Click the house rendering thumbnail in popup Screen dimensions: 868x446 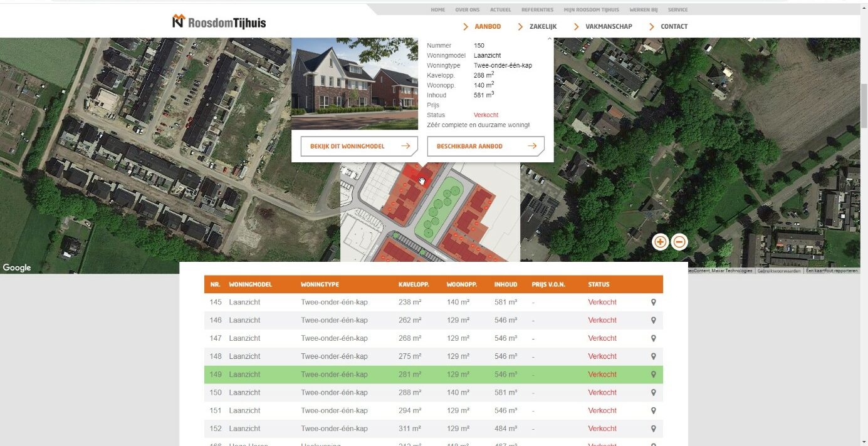(355, 83)
